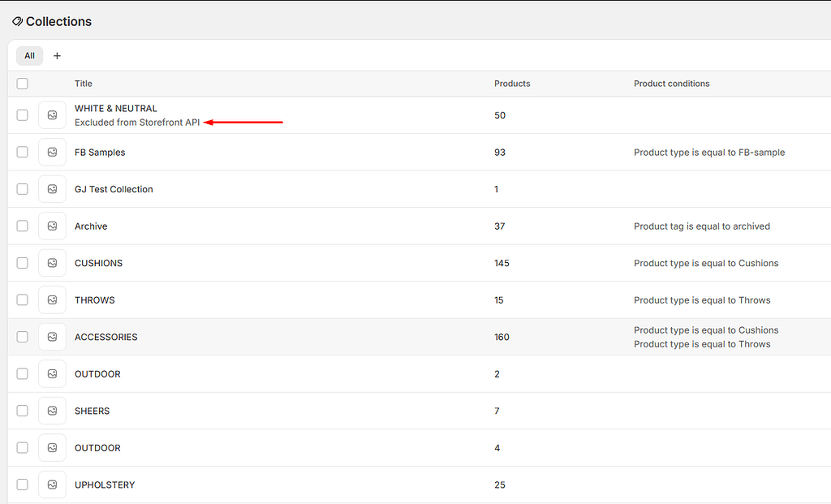The image size is (831, 504).
Task: Click the UPHOLSTERY collection thumbnail icon
Action: coord(52,485)
